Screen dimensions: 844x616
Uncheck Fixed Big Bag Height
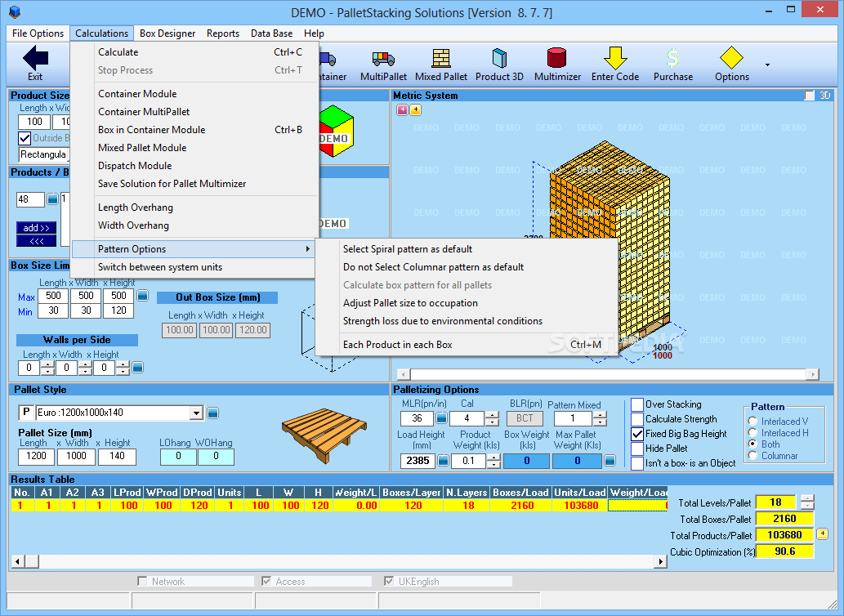pyautogui.click(x=637, y=434)
